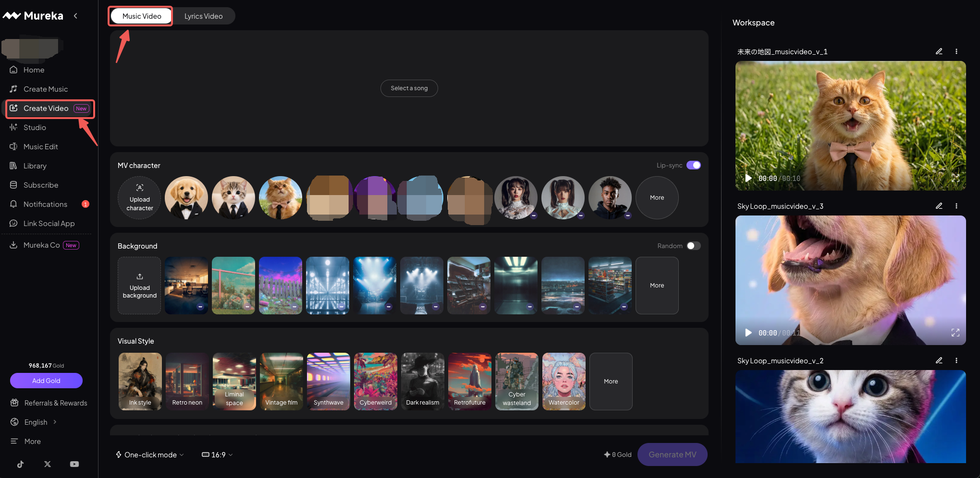This screenshot has width=980, height=478.
Task: Choose the golden puppy character
Action: point(186,198)
